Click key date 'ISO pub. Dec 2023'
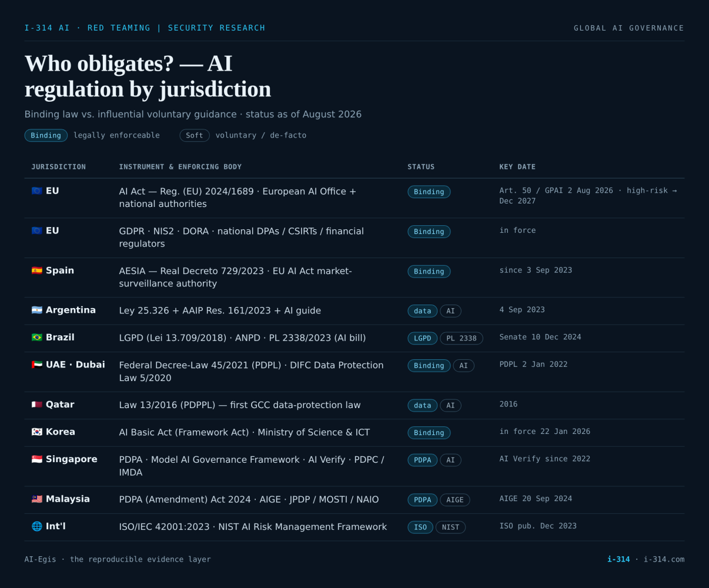This screenshot has height=588, width=709. [538, 526]
